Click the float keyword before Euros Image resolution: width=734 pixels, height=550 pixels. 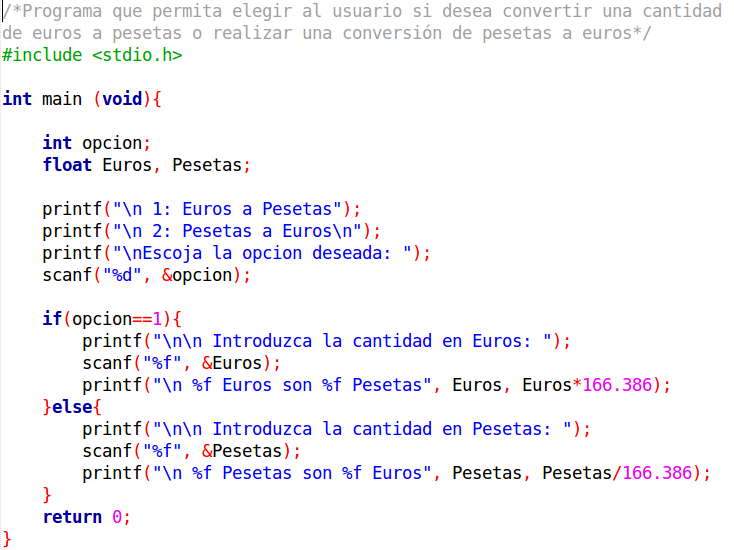(x=67, y=165)
